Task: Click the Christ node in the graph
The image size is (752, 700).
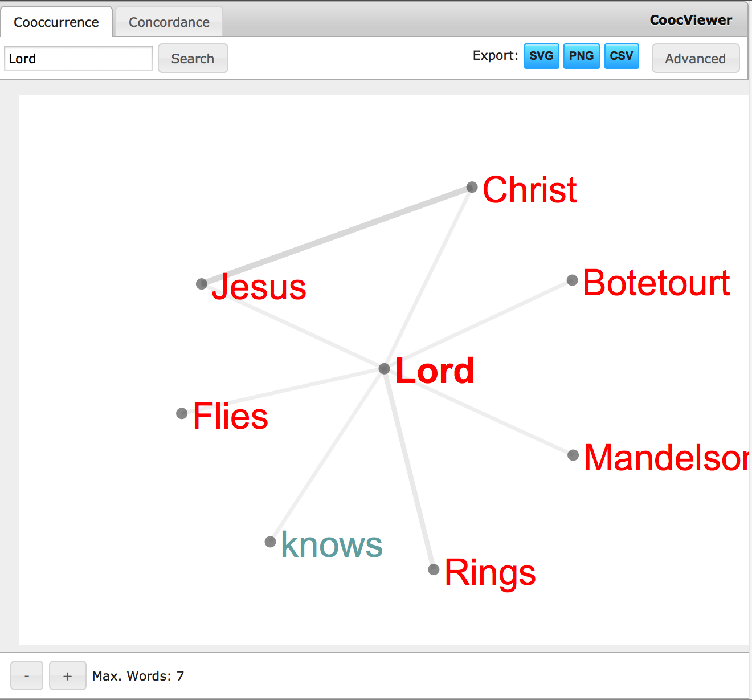Action: pos(471,187)
